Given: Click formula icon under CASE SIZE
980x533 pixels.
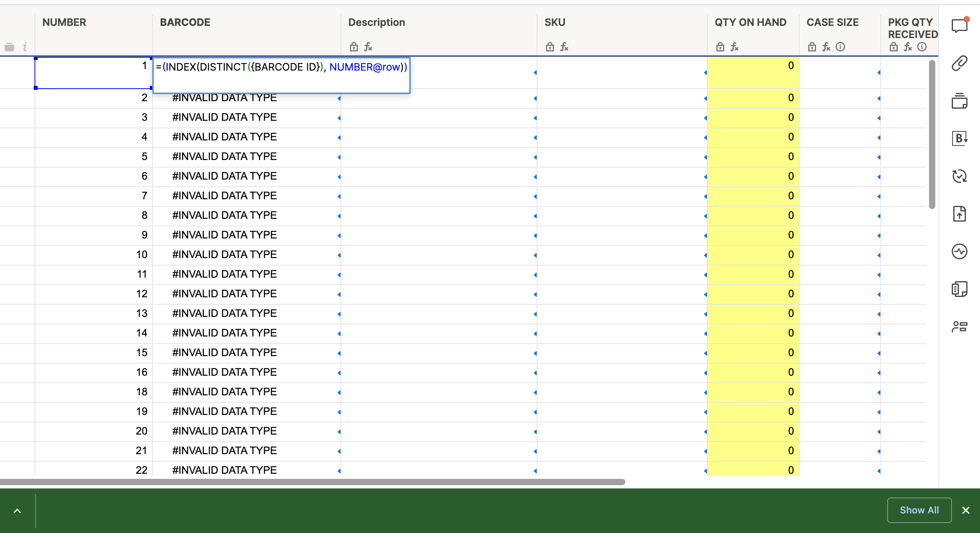Looking at the screenshot, I should point(826,47).
